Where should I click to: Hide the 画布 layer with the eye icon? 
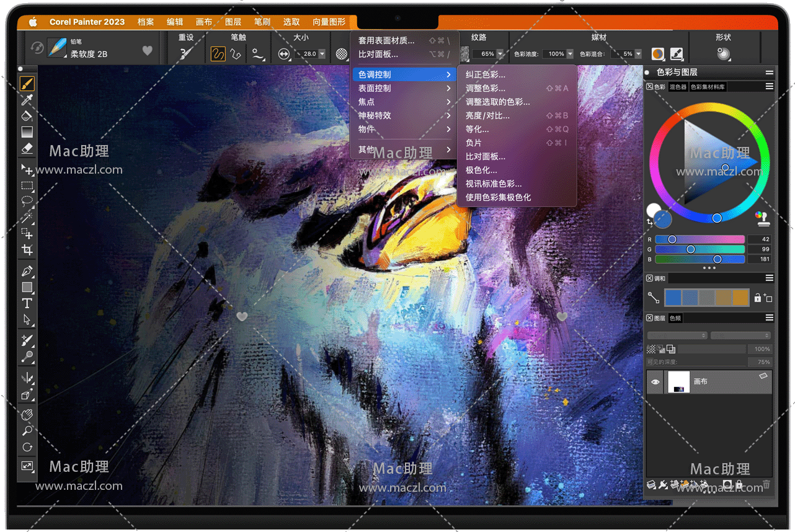(655, 382)
